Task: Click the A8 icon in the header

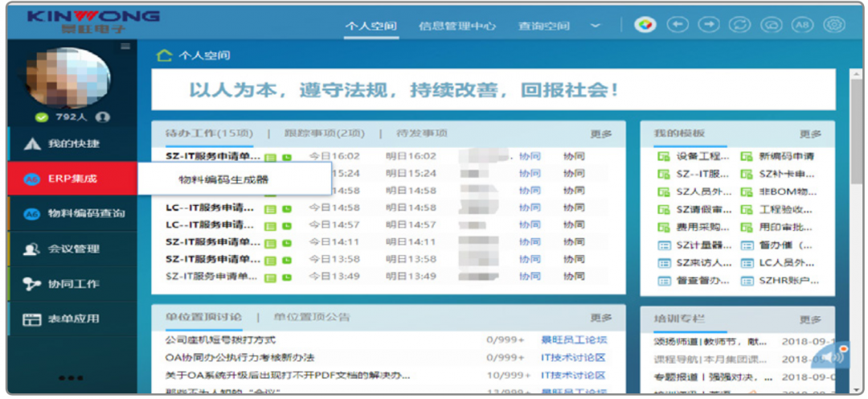Action: (803, 25)
